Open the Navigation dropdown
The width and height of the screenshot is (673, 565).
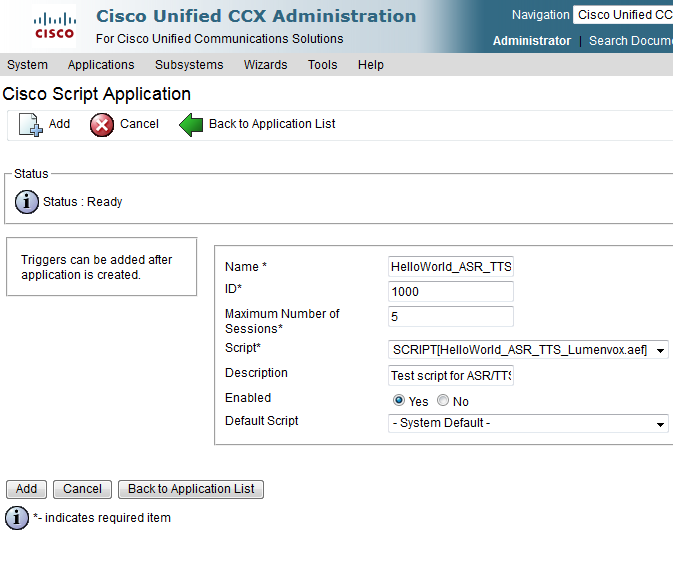tap(623, 15)
